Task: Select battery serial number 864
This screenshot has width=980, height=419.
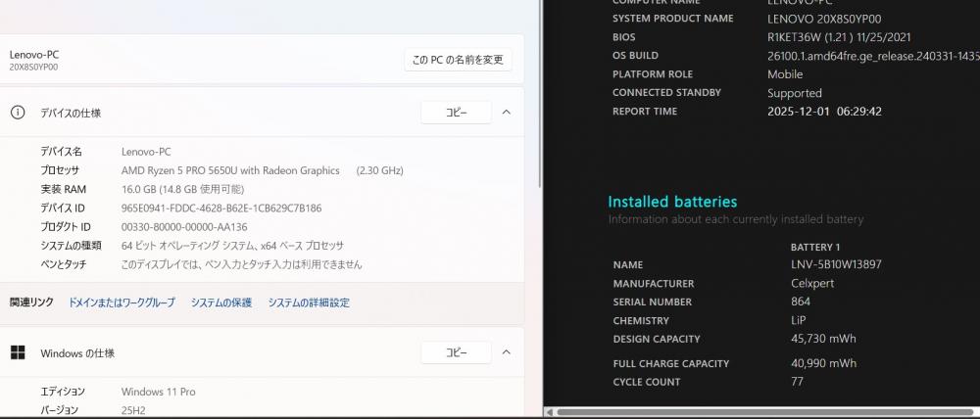Action: click(x=800, y=302)
